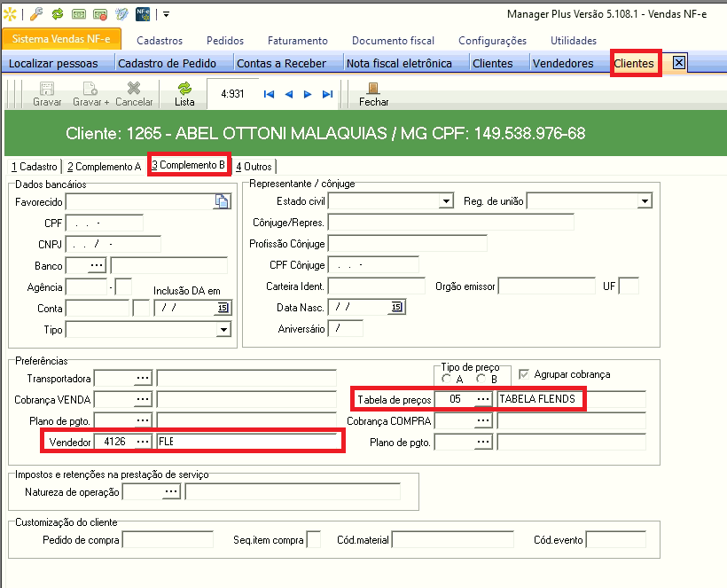Expand the Tipo bank account dropdown

tap(224, 330)
